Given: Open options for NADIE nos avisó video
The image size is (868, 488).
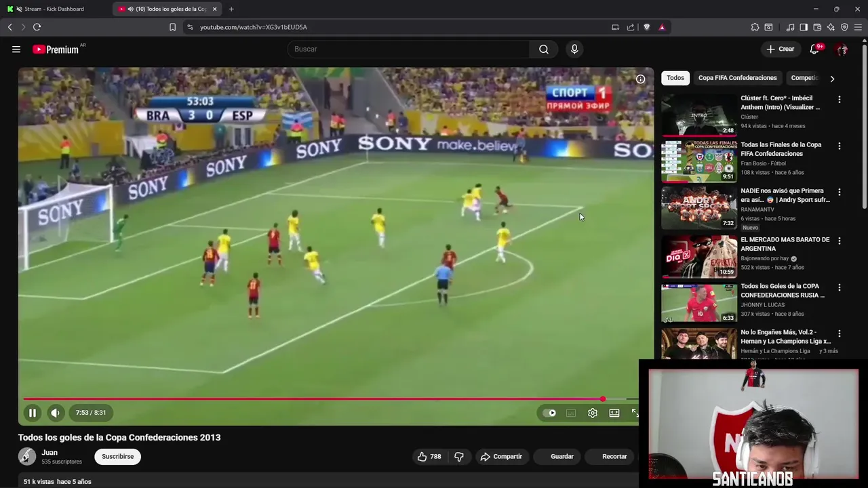Looking at the screenshot, I should tap(839, 192).
